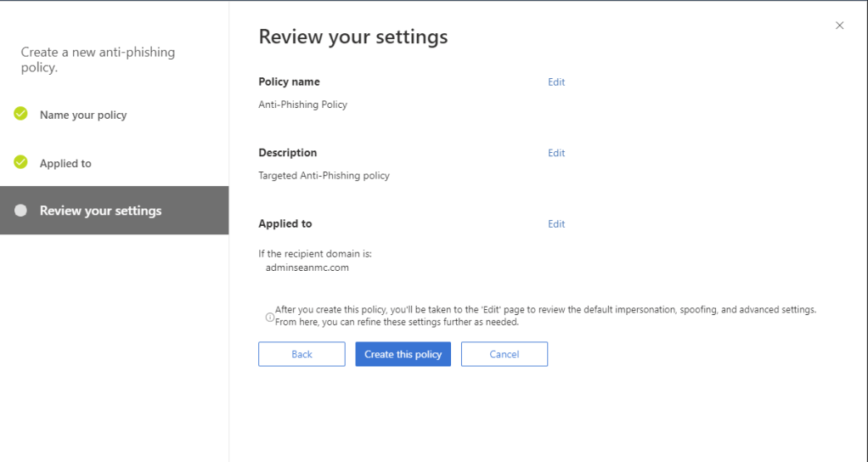Edit the Description setting
The image size is (868, 462).
click(x=556, y=153)
